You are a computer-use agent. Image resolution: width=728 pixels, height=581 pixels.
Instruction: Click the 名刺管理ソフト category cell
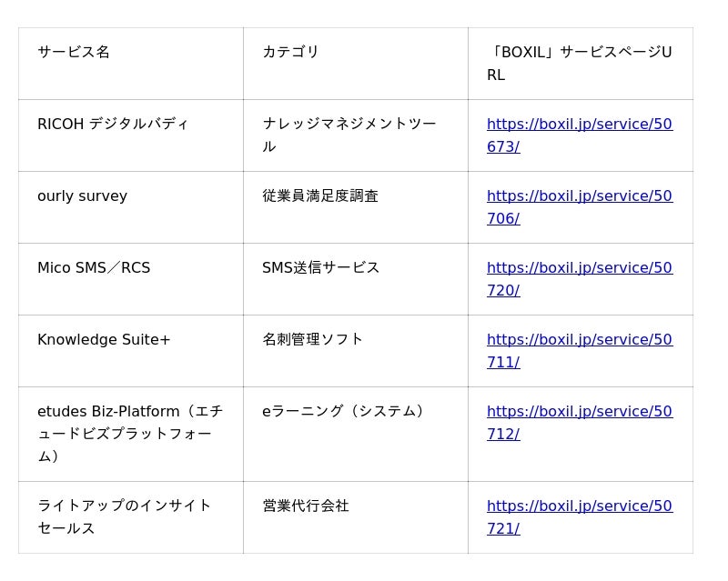pyautogui.click(x=312, y=340)
